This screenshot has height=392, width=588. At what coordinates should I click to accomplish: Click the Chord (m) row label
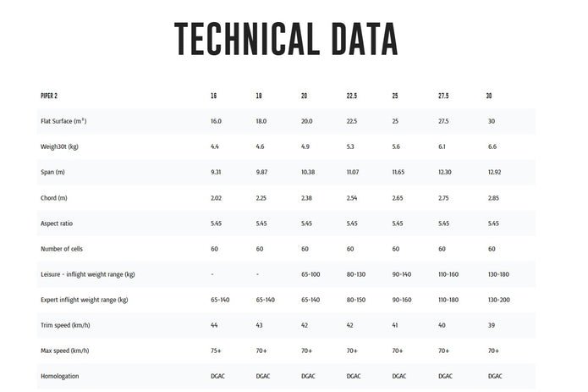[x=53, y=197]
